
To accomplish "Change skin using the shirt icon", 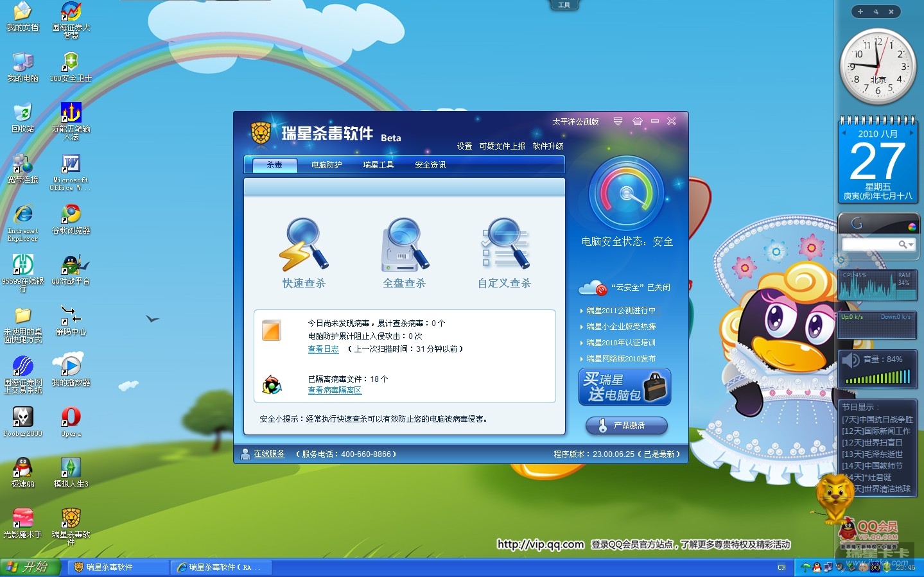I will (638, 121).
